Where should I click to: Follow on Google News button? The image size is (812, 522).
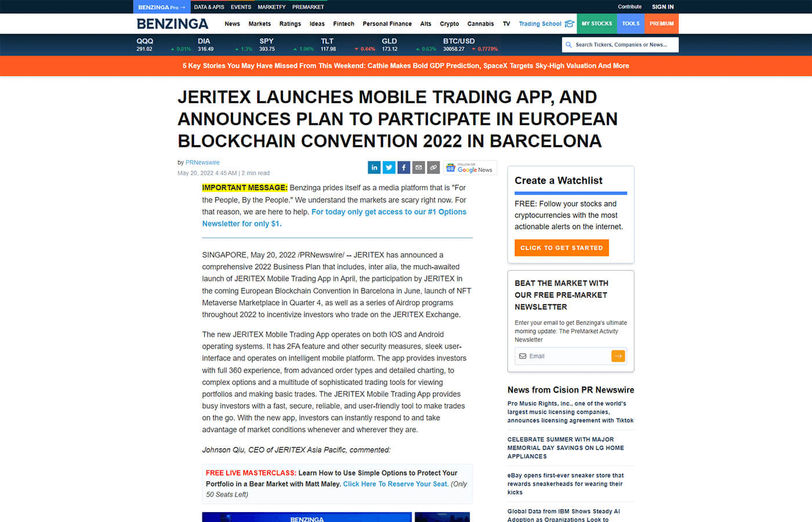470,168
